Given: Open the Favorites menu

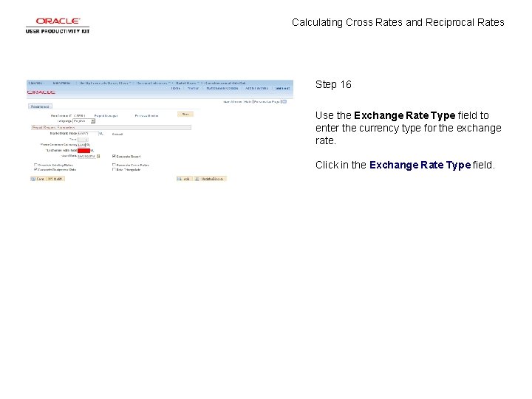Looking at the screenshot, I should pos(35,83).
